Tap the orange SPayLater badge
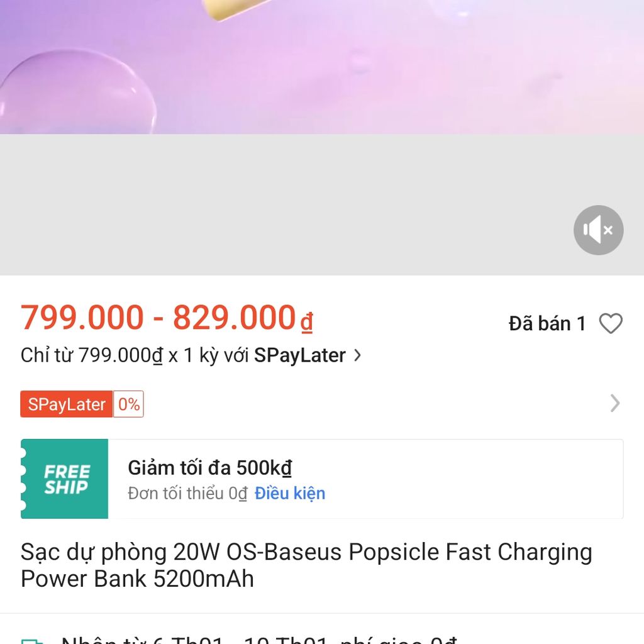This screenshot has width=644, height=644. click(x=67, y=404)
